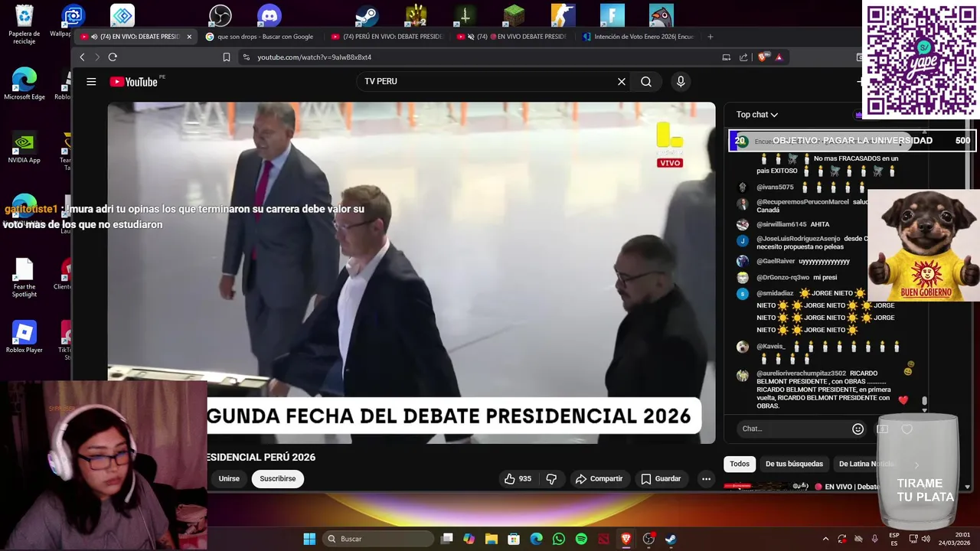Open Papelera de reciclaje desktop icon

pos(24,24)
